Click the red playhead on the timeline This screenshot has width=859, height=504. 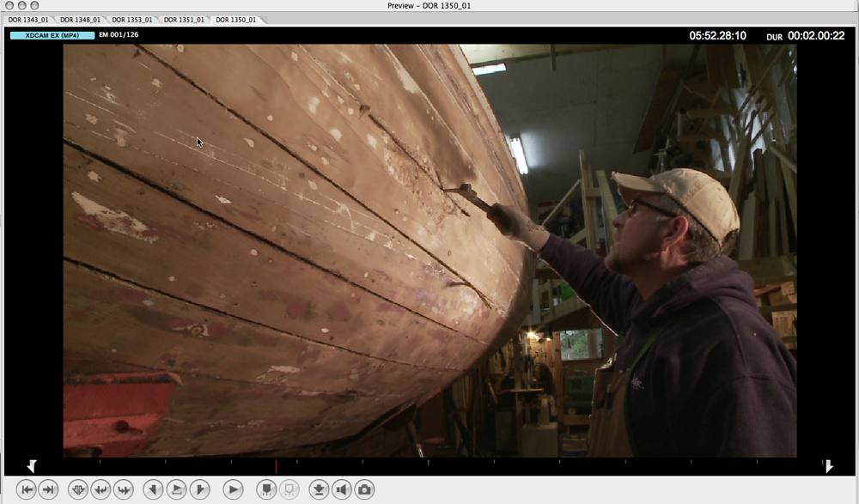click(x=276, y=465)
